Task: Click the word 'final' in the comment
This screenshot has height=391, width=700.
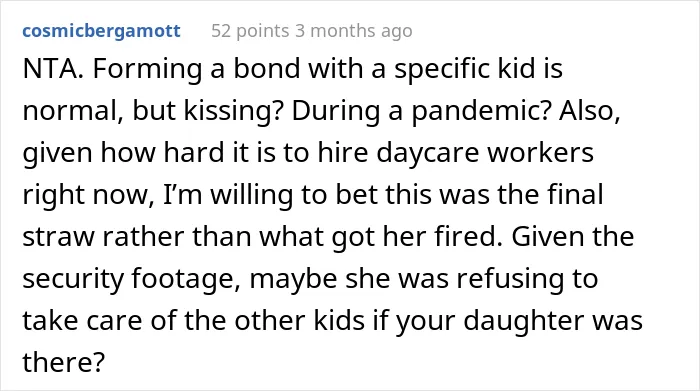Action: click(580, 195)
